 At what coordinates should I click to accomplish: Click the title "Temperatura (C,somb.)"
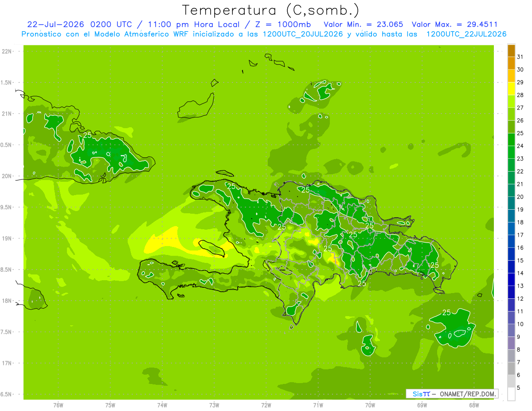[x=271, y=10]
